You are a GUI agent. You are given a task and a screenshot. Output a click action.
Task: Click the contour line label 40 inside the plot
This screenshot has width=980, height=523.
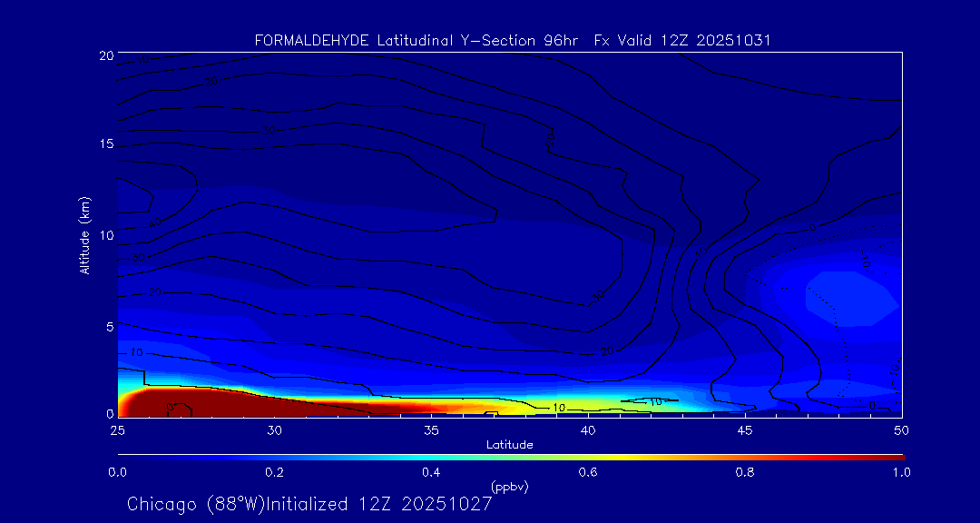coord(155,222)
